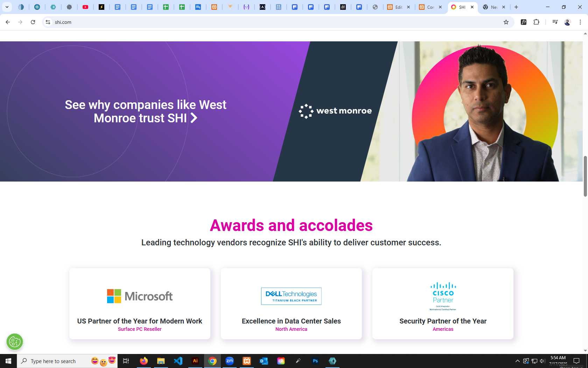The width and height of the screenshot is (588, 368).
Task: Click the 'Americas' text under Cisco
Action: coord(443,329)
